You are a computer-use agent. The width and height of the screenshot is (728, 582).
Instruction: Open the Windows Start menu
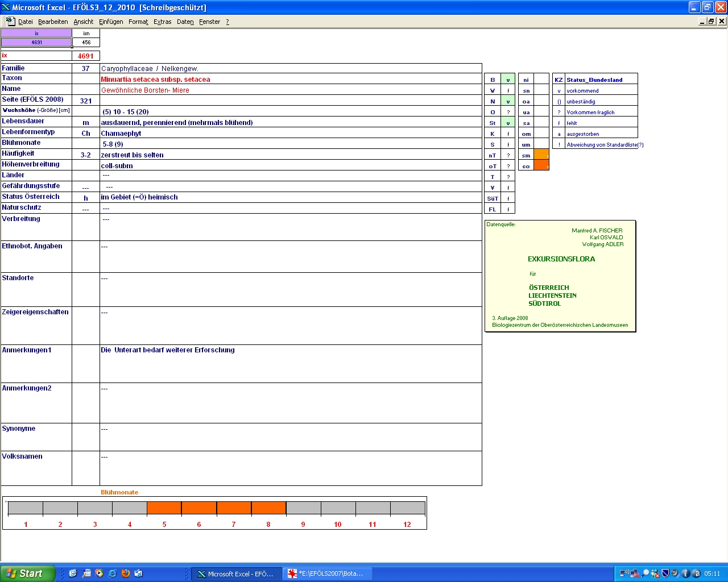pos(28,573)
